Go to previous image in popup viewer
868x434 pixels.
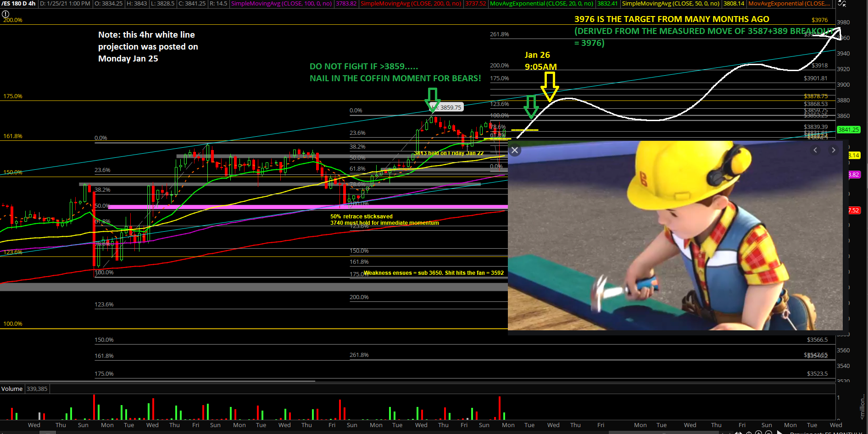815,150
